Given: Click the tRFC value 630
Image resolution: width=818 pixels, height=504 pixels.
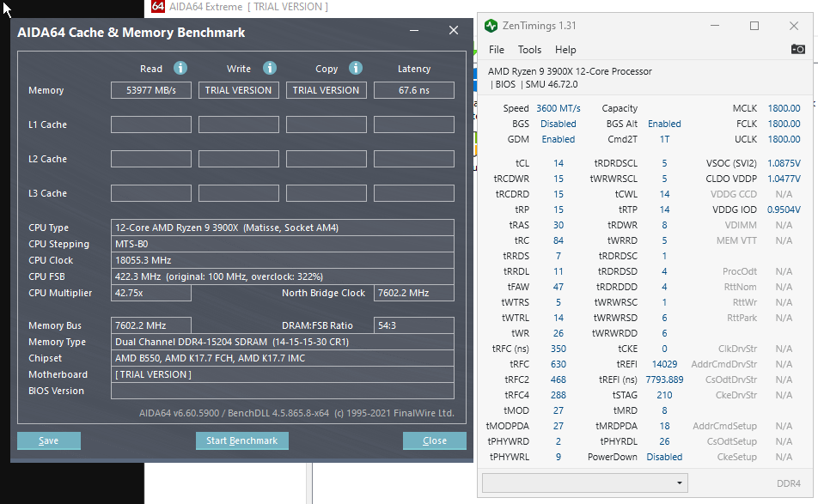Looking at the screenshot, I should click(x=559, y=364).
